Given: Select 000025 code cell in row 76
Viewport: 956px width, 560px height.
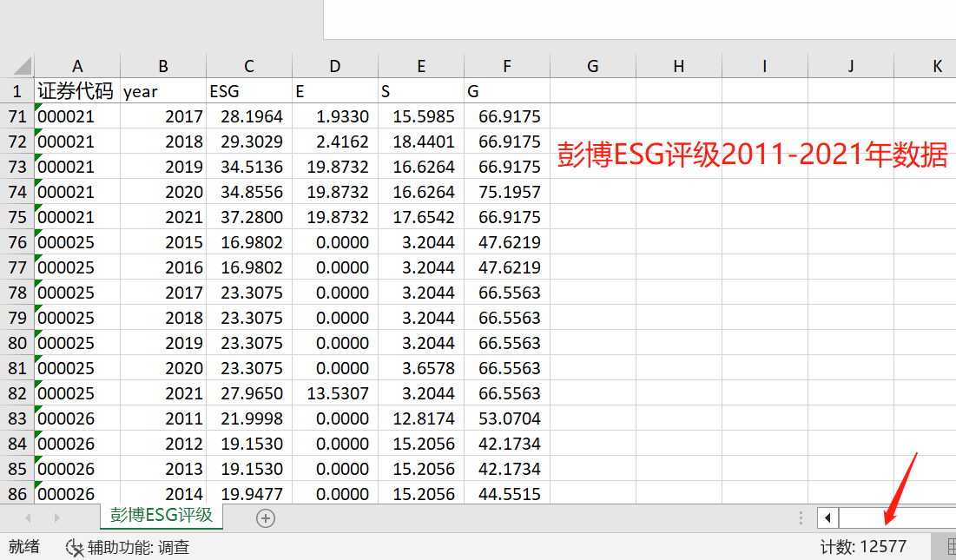Looking at the screenshot, I should (x=77, y=242).
